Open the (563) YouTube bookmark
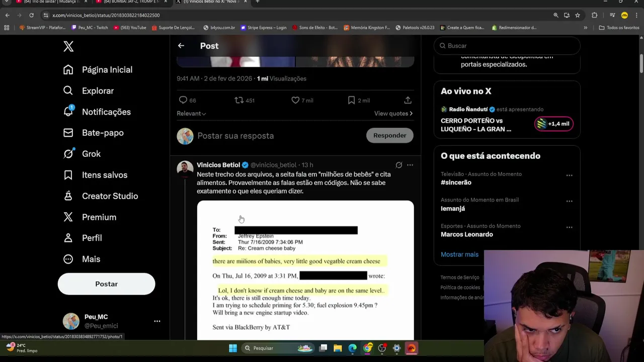The image size is (644, 362). point(130,28)
